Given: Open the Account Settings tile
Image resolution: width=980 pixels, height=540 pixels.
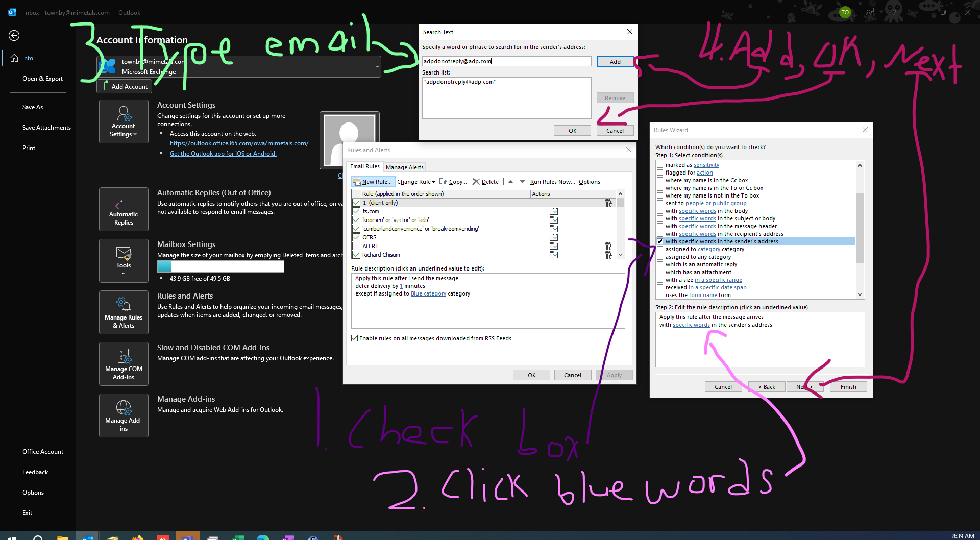Looking at the screenshot, I should (124, 121).
